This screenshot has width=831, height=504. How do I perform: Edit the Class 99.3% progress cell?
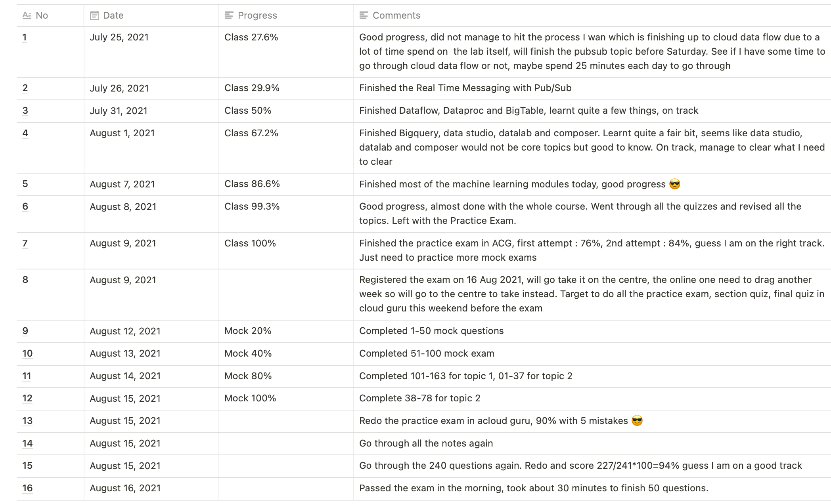(x=252, y=206)
